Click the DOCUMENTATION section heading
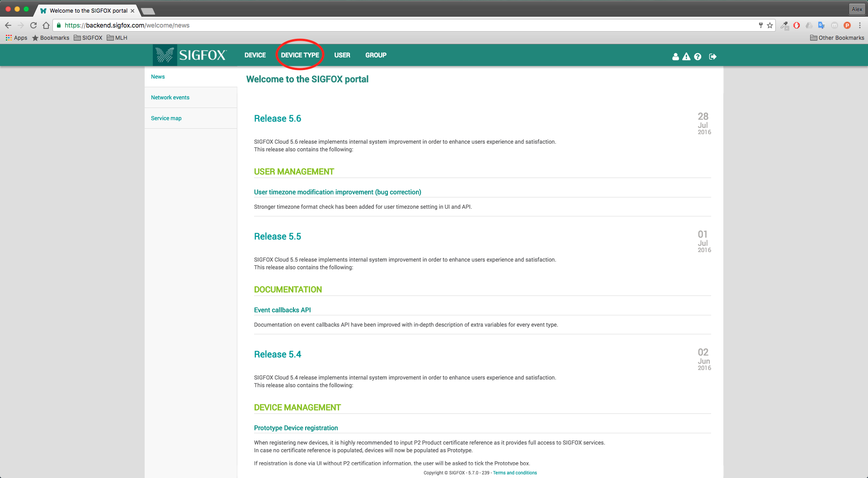This screenshot has width=868, height=478. [288, 290]
